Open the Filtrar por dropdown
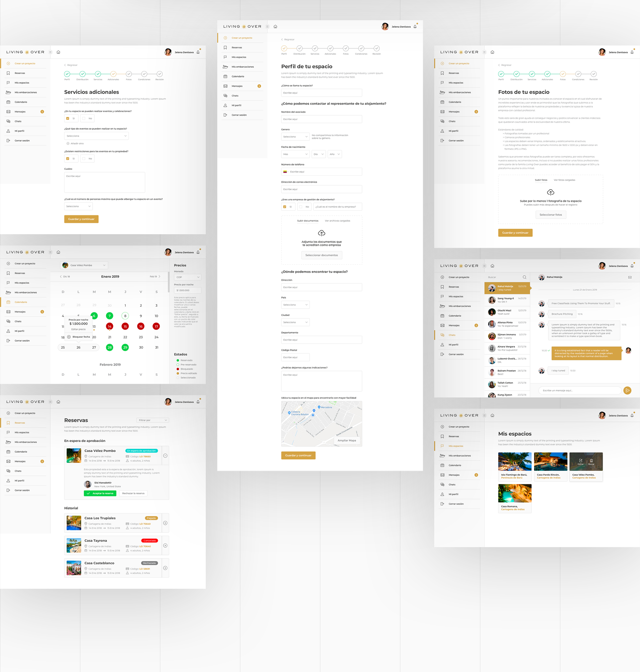 152,420
